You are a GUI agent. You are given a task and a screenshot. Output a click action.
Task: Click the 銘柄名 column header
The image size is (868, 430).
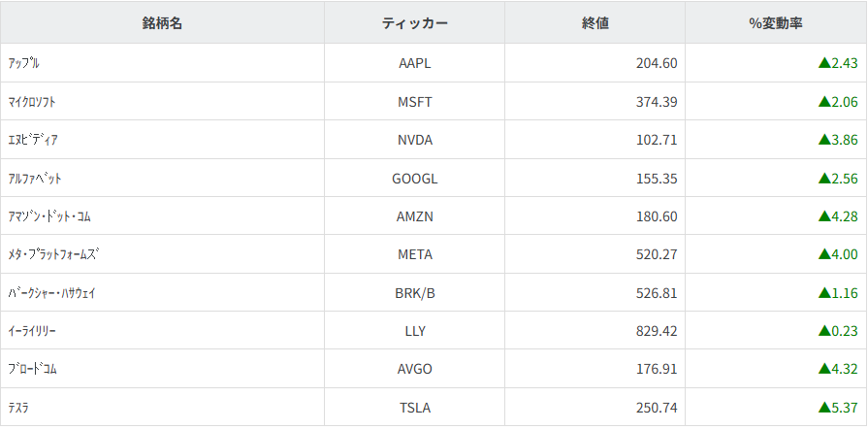tap(162, 23)
